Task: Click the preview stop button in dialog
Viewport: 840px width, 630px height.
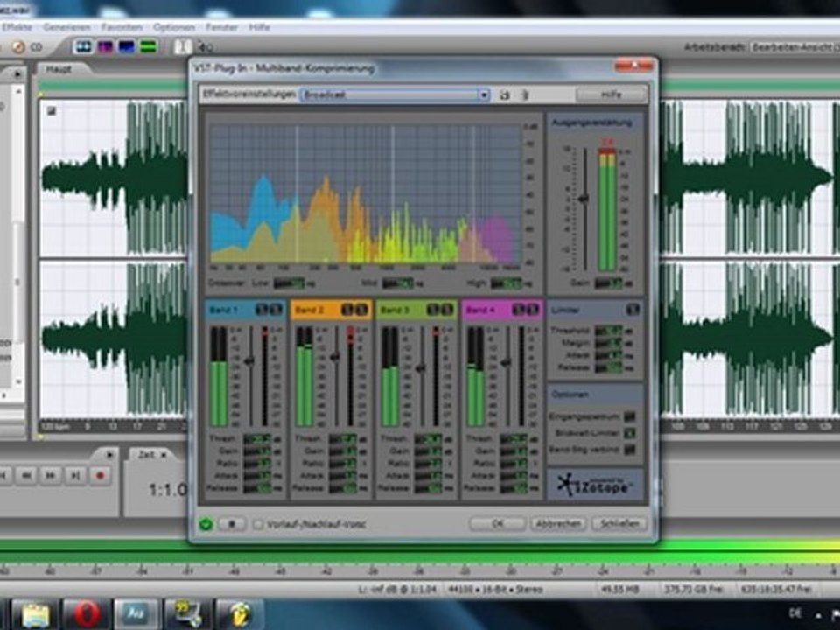Action: tap(232, 524)
